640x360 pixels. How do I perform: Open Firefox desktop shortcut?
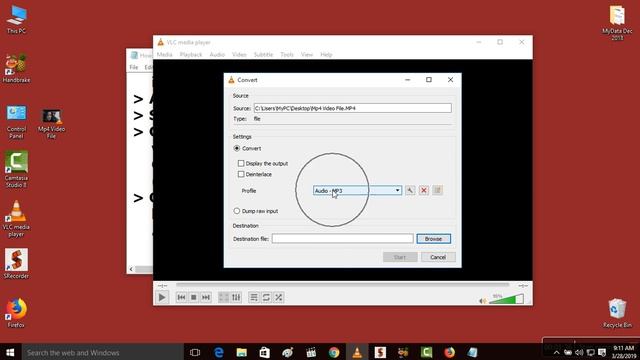16,313
